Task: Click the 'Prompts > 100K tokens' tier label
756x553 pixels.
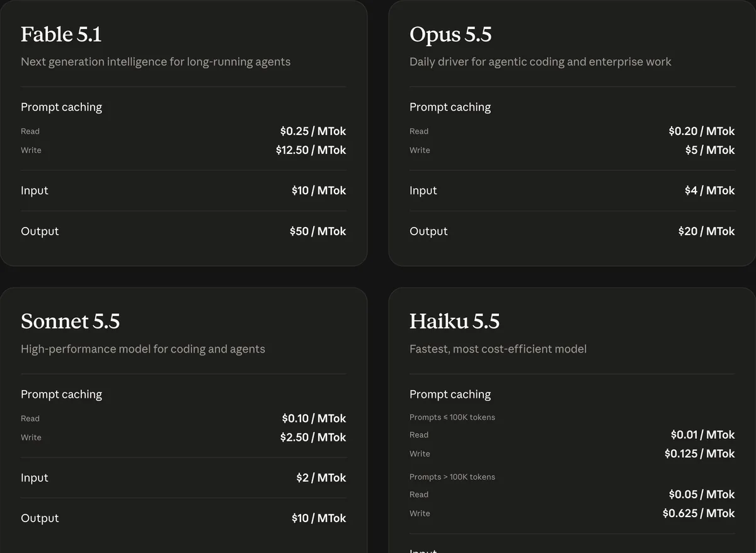Action: point(452,477)
